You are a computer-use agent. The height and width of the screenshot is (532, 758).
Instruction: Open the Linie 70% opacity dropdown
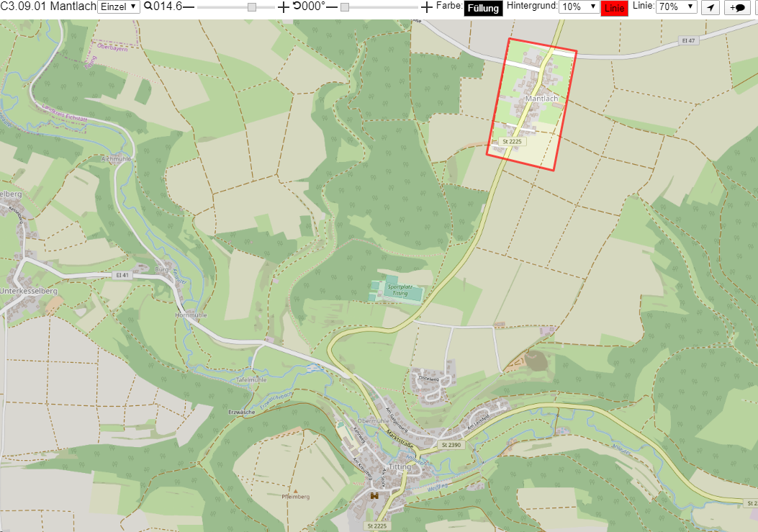tap(676, 6)
